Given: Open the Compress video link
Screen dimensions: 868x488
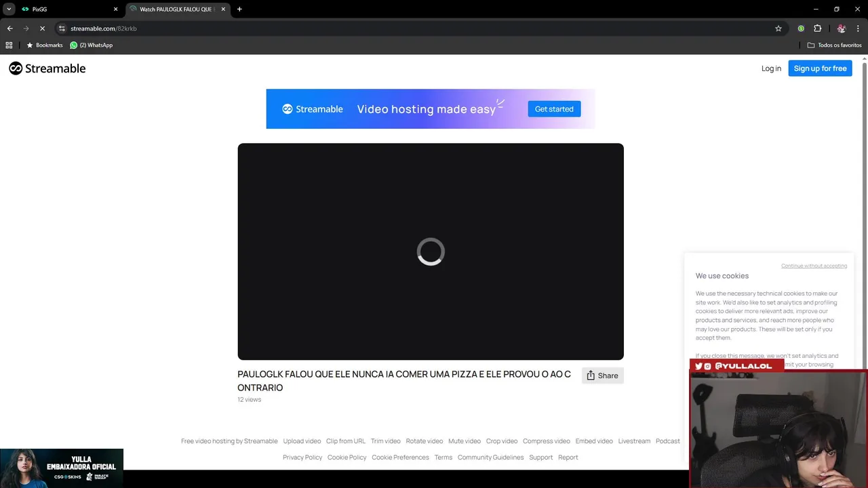Looking at the screenshot, I should click(547, 441).
